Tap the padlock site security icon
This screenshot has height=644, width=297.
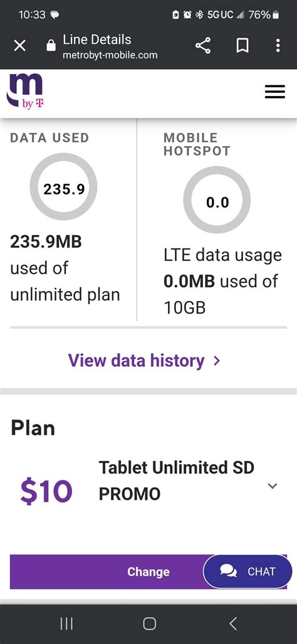tap(51, 45)
